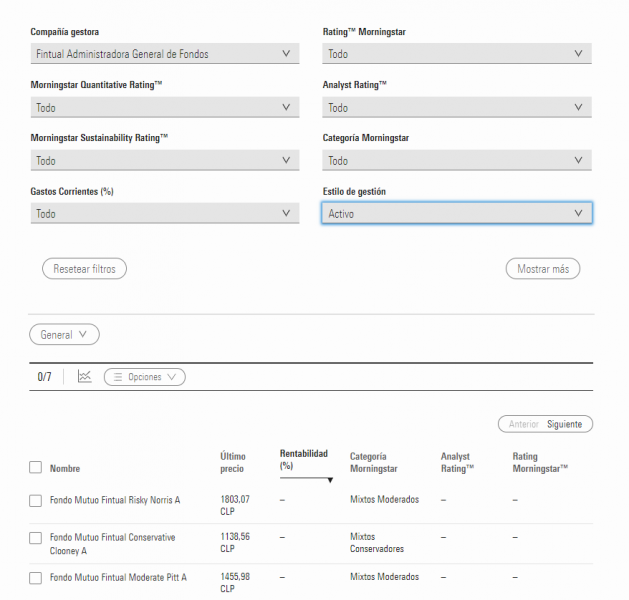Click the chart comparison icon

pyautogui.click(x=84, y=377)
